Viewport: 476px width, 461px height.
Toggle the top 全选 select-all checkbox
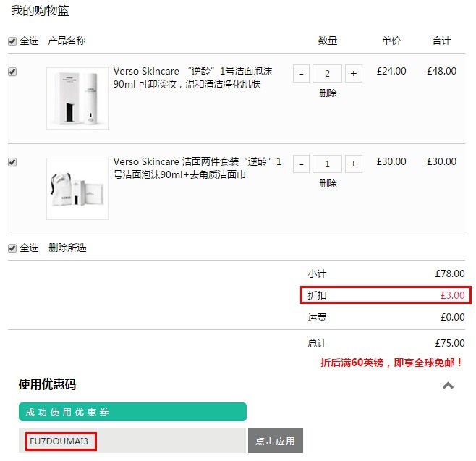click(x=12, y=41)
